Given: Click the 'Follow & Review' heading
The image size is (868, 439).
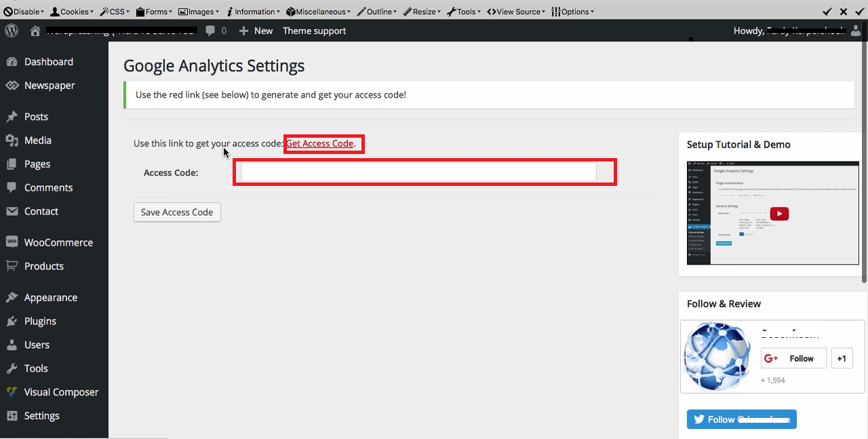Looking at the screenshot, I should point(724,304).
